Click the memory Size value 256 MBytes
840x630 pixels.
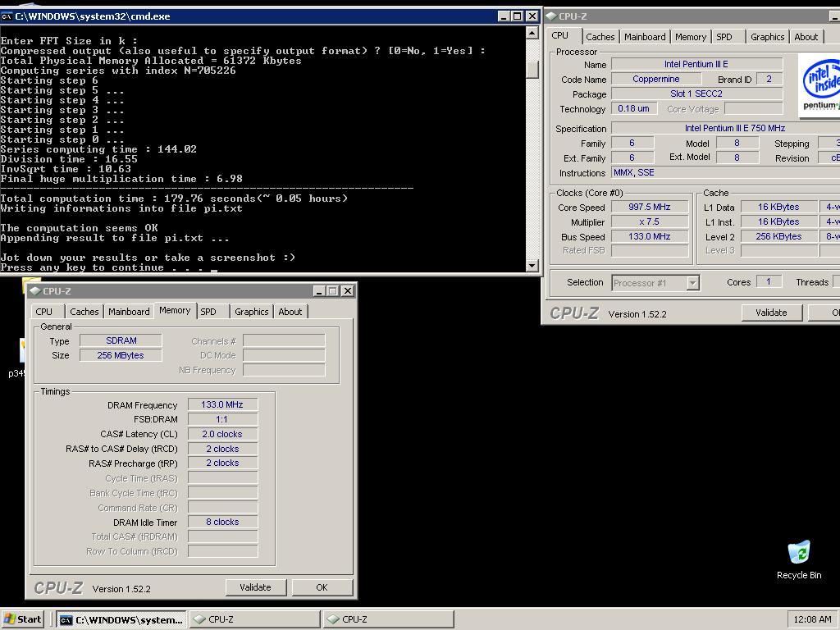[x=121, y=356]
